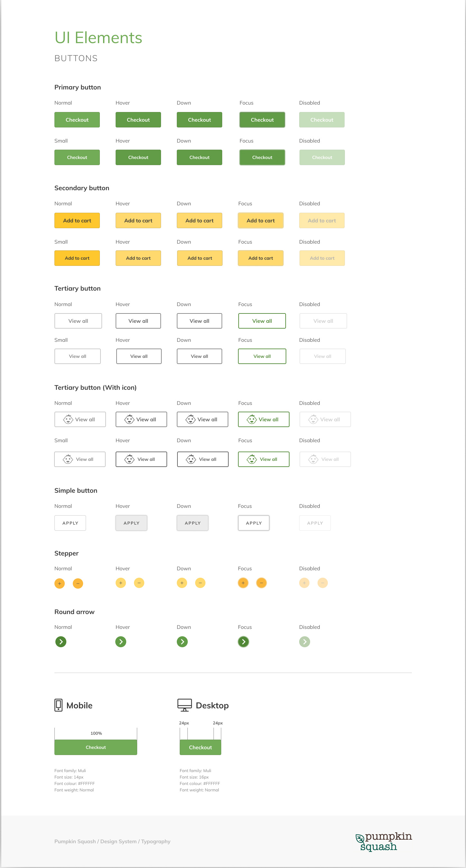Click the green baby face icon in small Focus View all button
This screenshot has height=868, width=466.
252,459
